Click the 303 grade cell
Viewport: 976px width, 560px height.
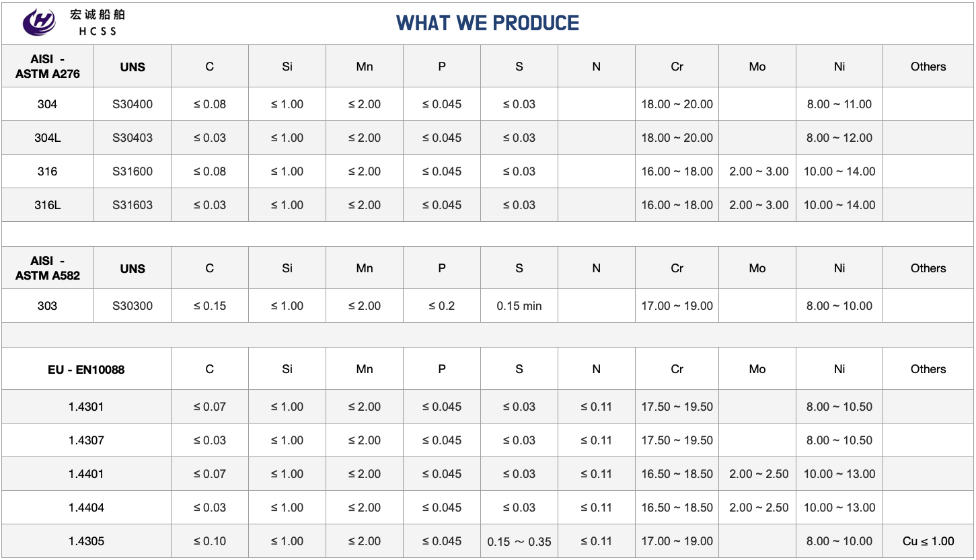click(48, 306)
